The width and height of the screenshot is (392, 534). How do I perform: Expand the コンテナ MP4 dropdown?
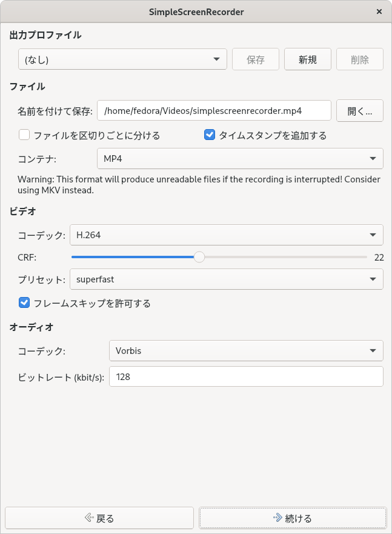[240, 158]
